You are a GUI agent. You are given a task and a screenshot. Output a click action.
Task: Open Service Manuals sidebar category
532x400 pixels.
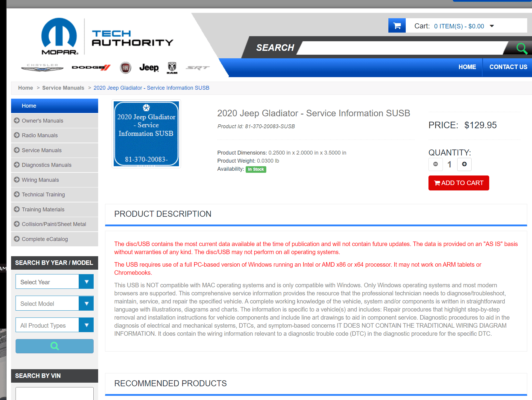(x=54, y=150)
